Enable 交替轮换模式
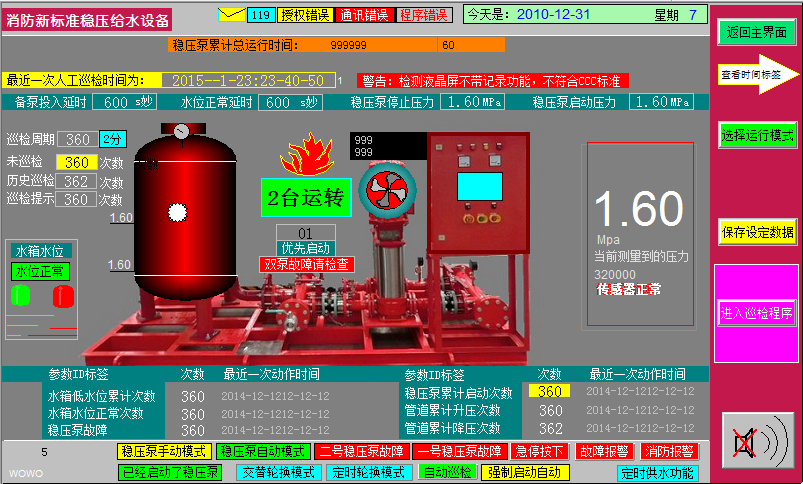803x484 pixels. 277,472
